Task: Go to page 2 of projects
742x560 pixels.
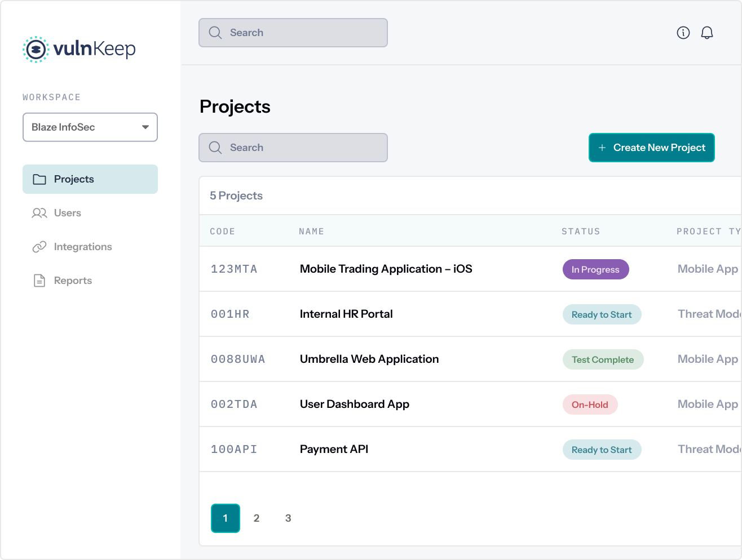Action: [x=257, y=518]
